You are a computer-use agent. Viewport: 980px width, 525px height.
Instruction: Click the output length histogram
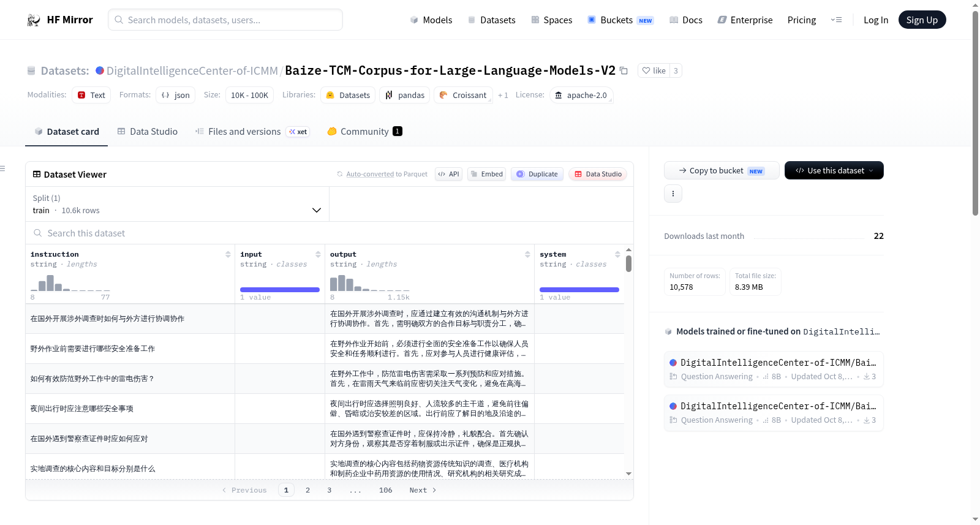click(370, 283)
